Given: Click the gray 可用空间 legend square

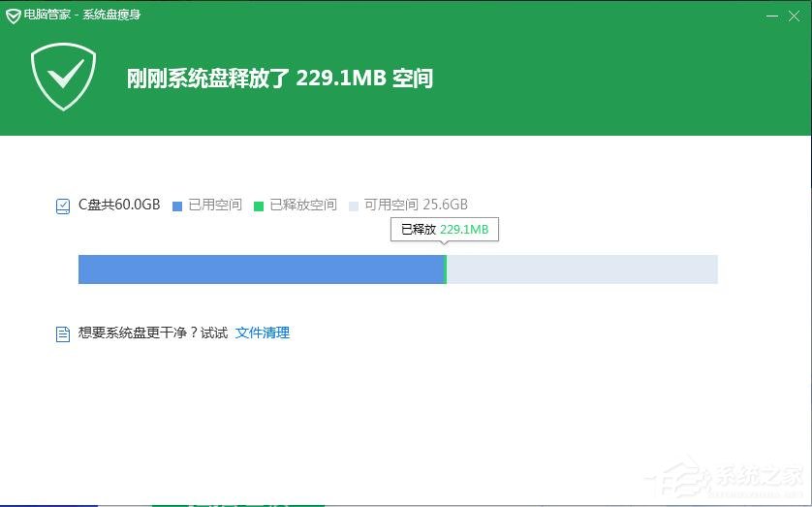Looking at the screenshot, I should coord(354,206).
